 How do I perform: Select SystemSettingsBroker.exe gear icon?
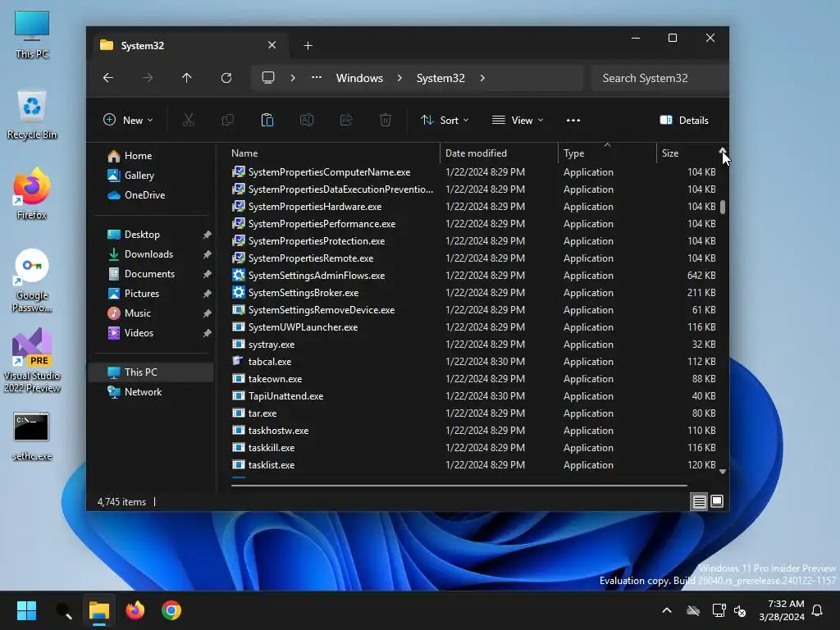coord(239,293)
